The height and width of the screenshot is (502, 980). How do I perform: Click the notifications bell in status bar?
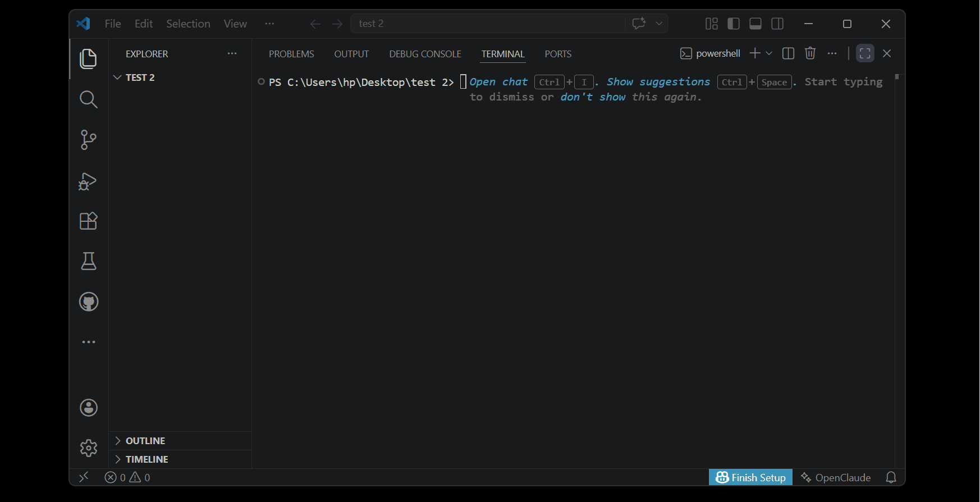(891, 477)
